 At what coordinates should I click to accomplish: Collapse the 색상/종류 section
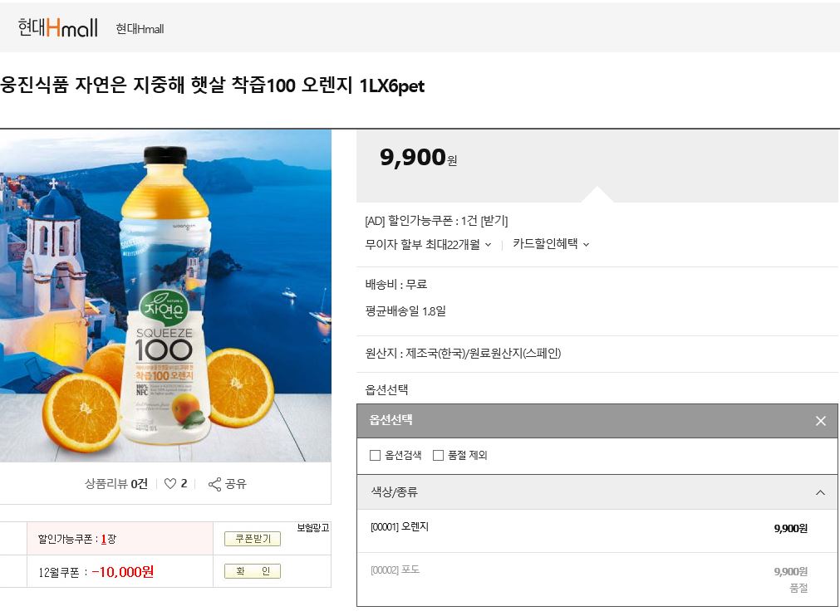pyautogui.click(x=821, y=492)
